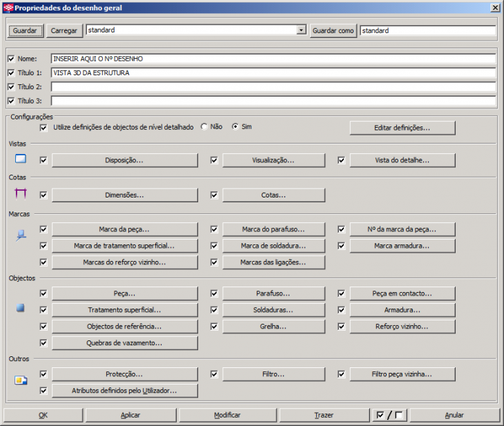Click the Outros section icon

21,380
